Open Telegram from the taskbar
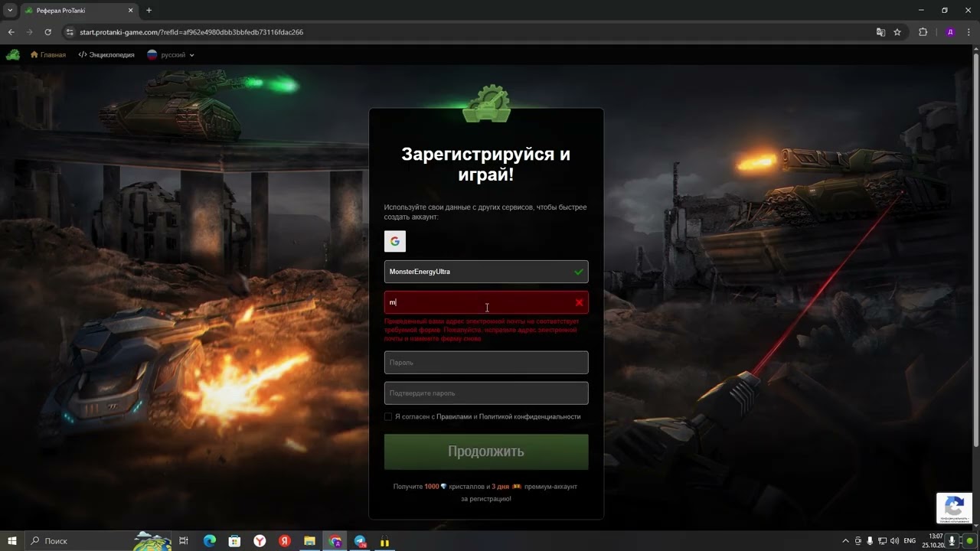This screenshot has width=980, height=551. pos(360,541)
